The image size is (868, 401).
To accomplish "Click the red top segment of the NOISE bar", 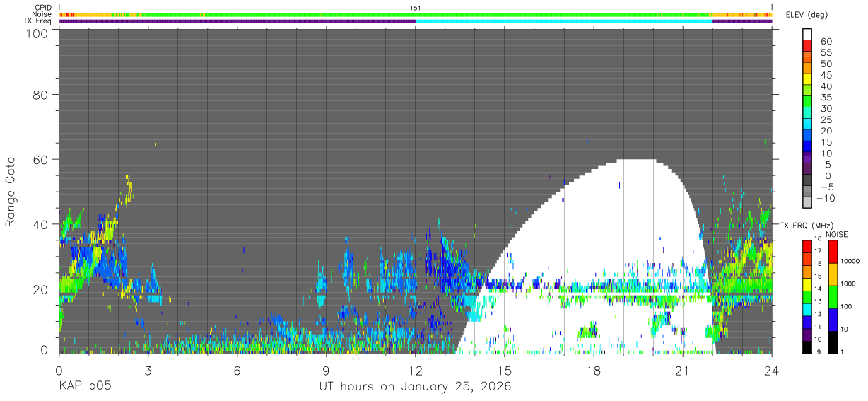I will pyautogui.click(x=833, y=251).
